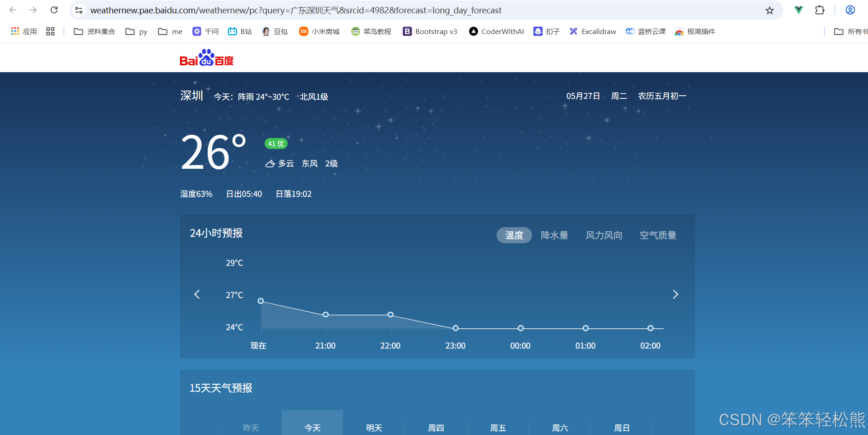Open the 扣子 bookmark

tap(547, 31)
